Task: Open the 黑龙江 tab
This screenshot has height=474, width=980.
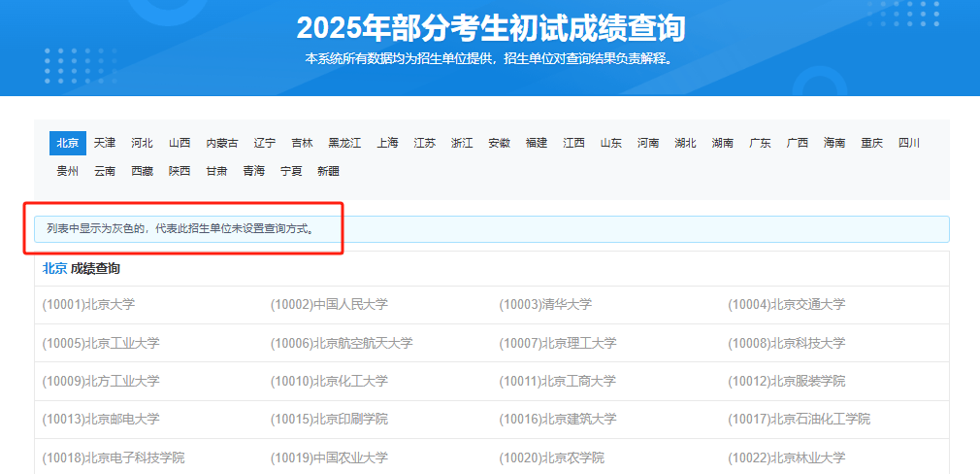Action: [345, 143]
